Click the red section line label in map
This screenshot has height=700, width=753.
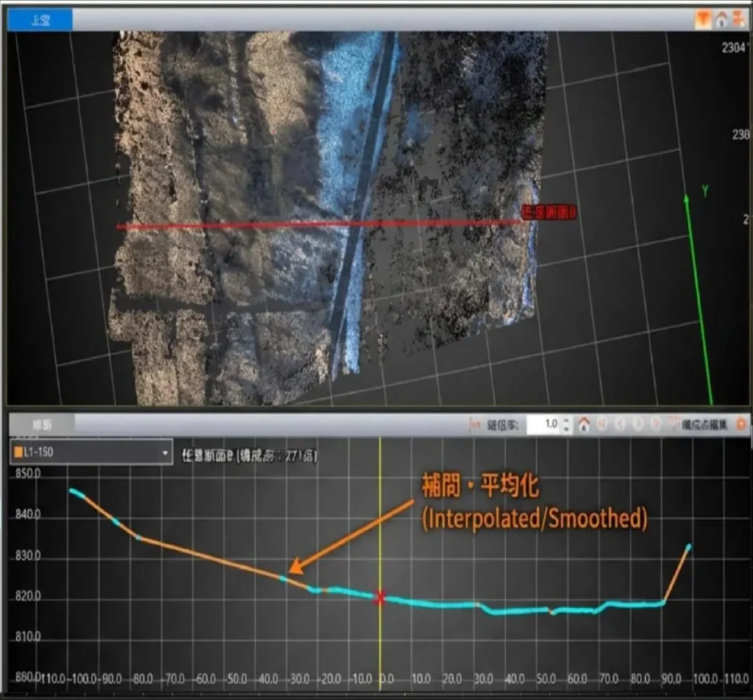[549, 213]
